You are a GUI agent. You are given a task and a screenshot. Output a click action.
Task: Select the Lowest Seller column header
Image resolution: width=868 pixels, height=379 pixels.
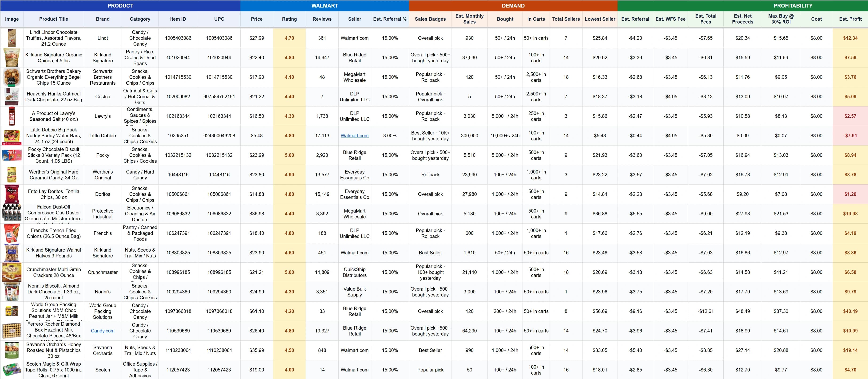[600, 19]
